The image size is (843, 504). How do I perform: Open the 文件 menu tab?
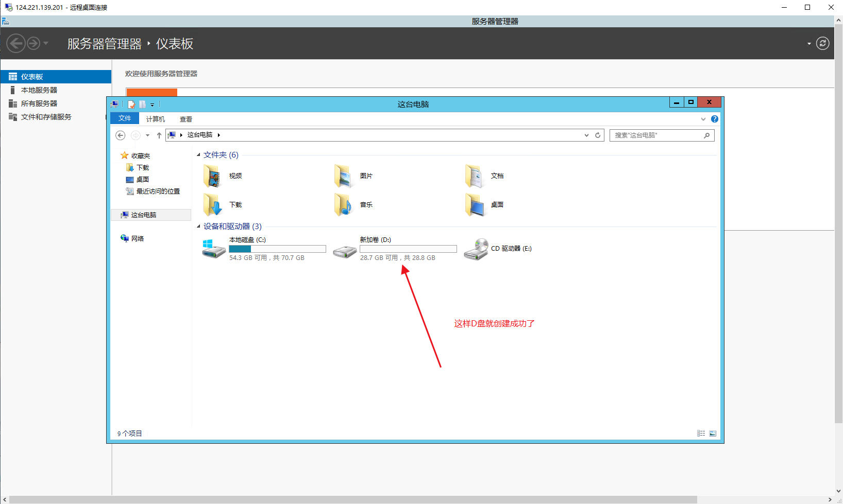125,118
